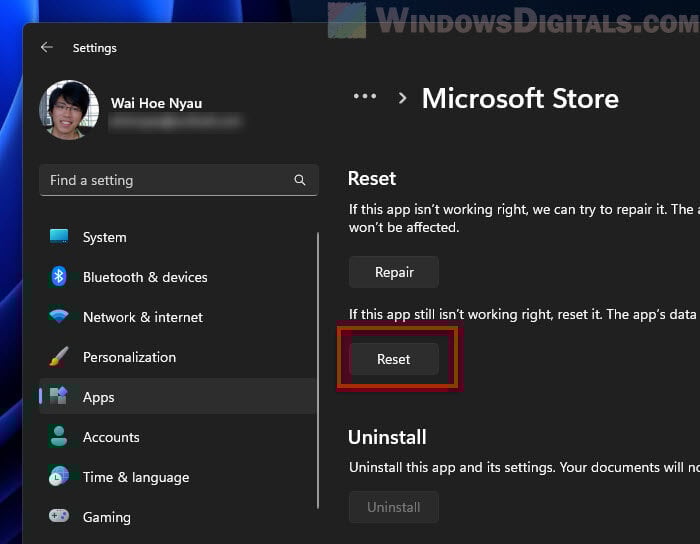Click the Network Wi-Fi icon
This screenshot has width=700, height=544.
coord(58,316)
